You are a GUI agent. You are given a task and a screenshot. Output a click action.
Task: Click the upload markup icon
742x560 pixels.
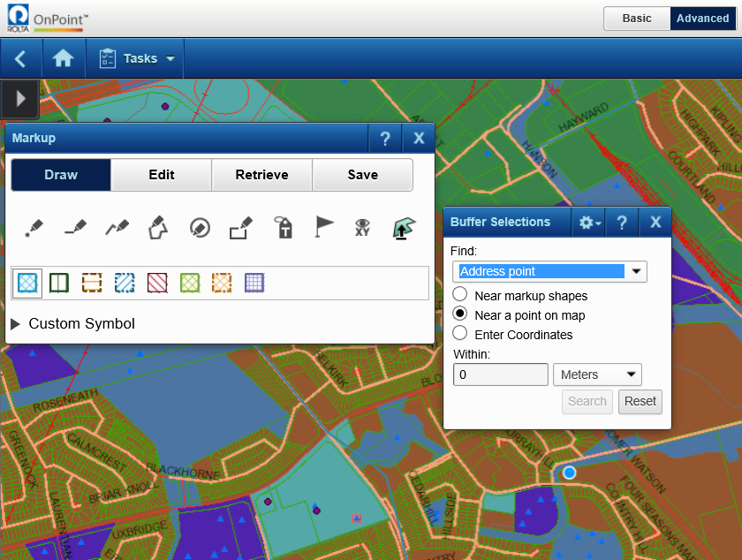click(x=404, y=228)
